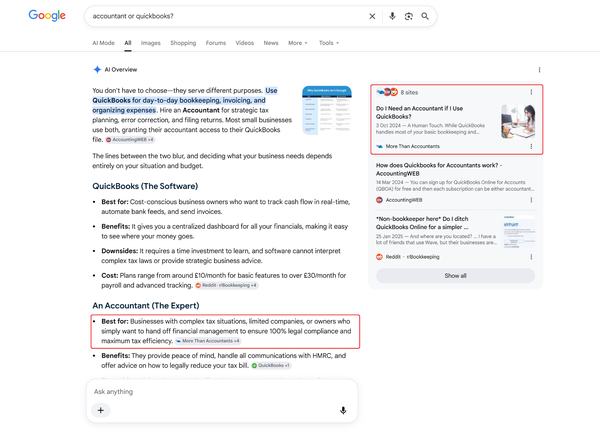This screenshot has width=600, height=433.
Task: Click microphone icon in Ask anything box
Action: (x=343, y=410)
